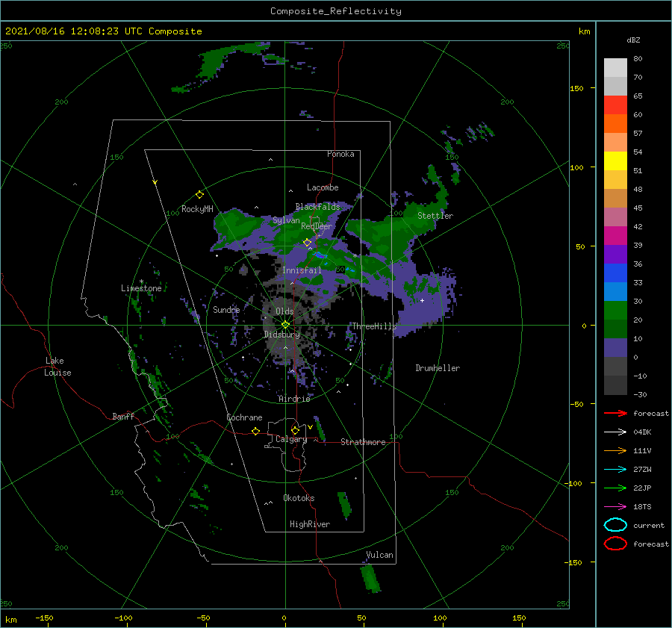This screenshot has width=672, height=628.
Task: Click the Composite_Reflectivity title
Action: pyautogui.click(x=335, y=11)
